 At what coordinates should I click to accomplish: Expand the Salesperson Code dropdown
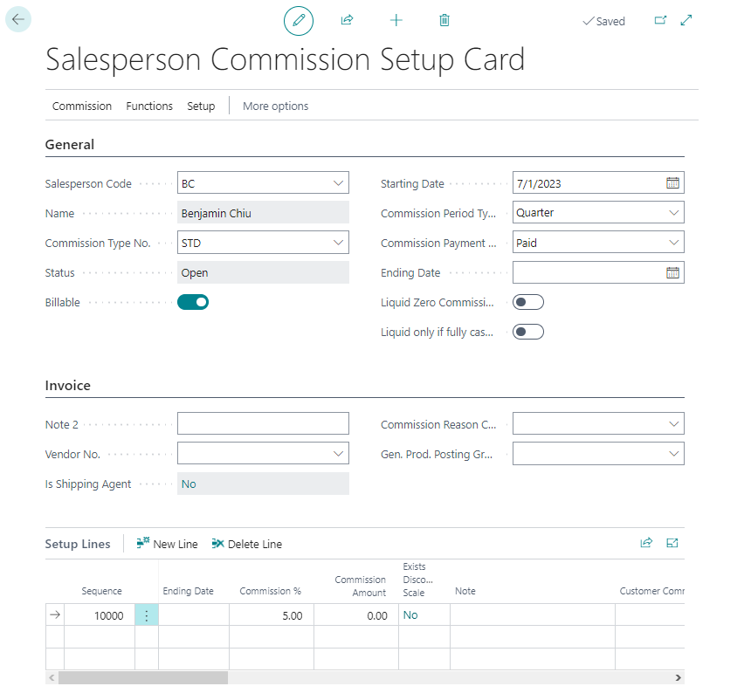click(x=338, y=183)
